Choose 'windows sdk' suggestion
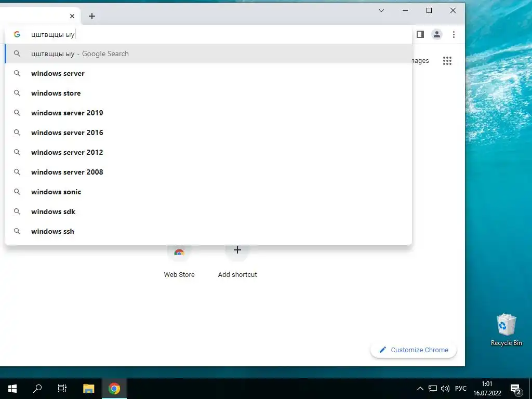Screen dimensions: 532x399 (x=208, y=211)
